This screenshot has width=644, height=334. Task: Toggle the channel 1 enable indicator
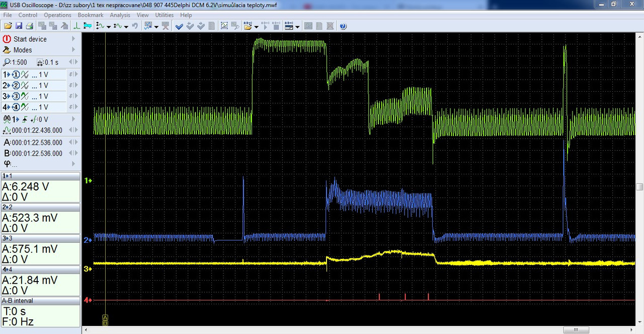tap(16, 75)
